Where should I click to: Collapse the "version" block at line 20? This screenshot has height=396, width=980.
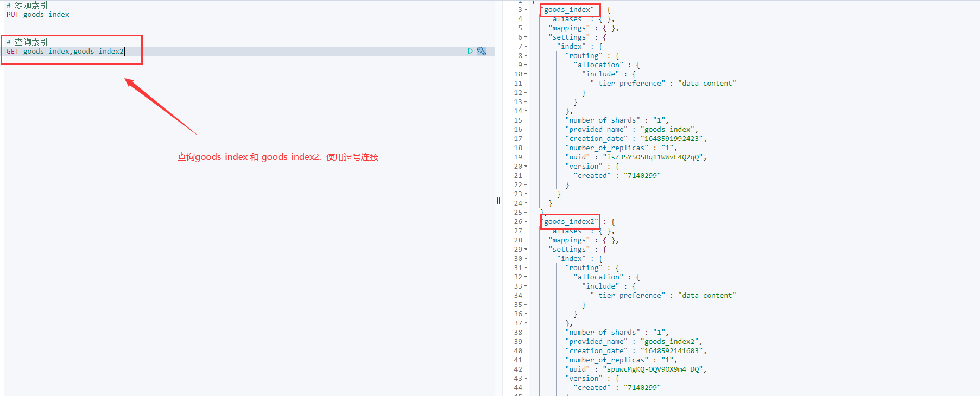pos(526,167)
